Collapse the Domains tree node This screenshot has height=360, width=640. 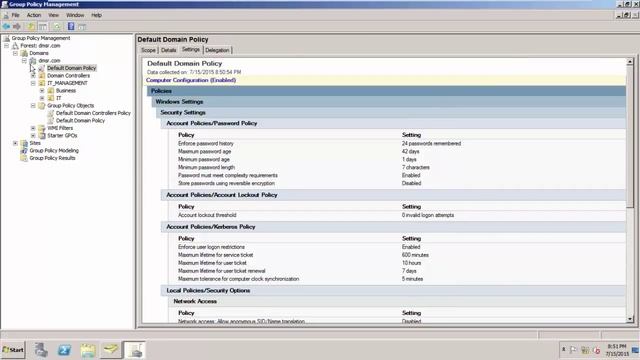(x=16, y=53)
